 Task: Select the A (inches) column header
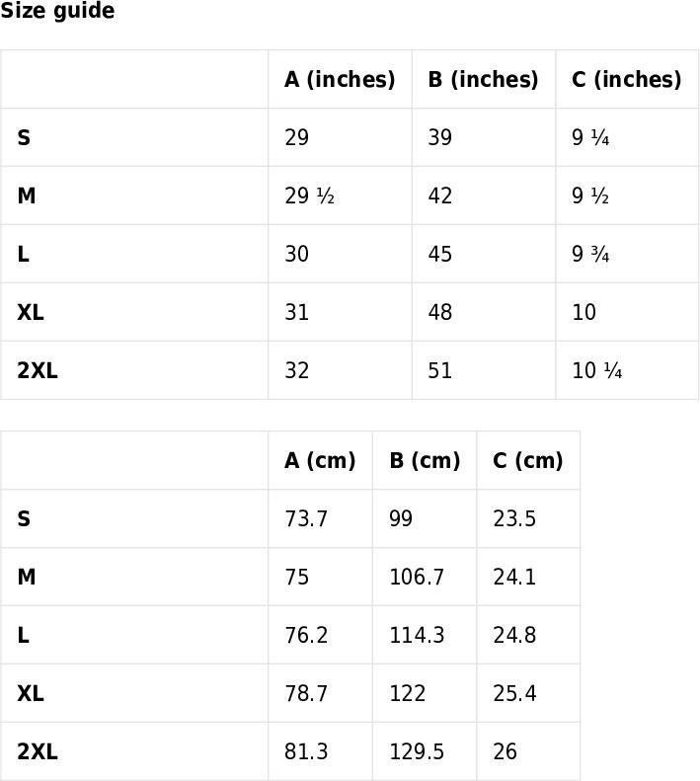click(x=340, y=79)
